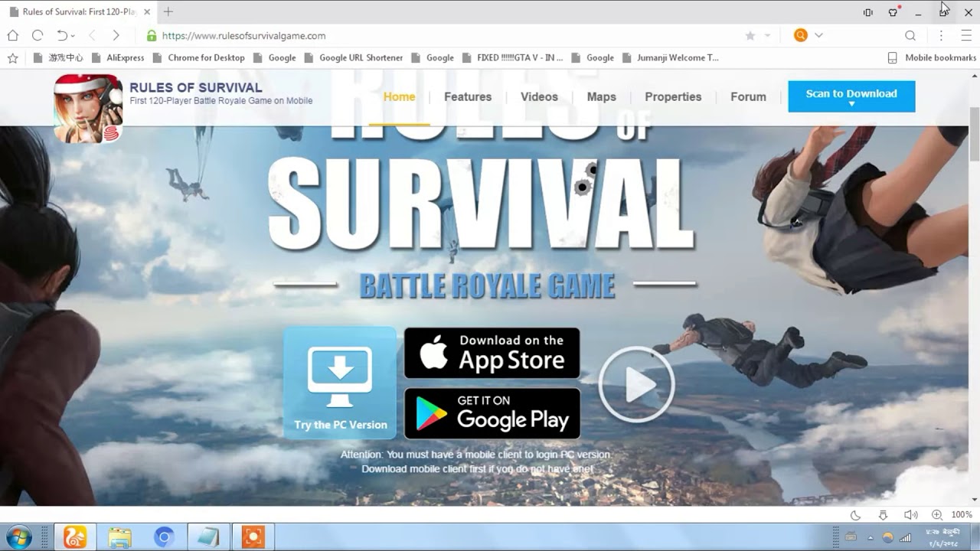Toggle night mode moon icon
This screenshot has width=980, height=551.
pos(856,515)
